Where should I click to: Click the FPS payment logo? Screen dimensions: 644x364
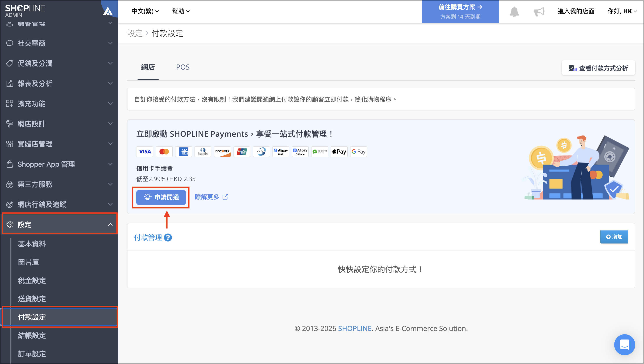pyautogui.click(x=261, y=152)
